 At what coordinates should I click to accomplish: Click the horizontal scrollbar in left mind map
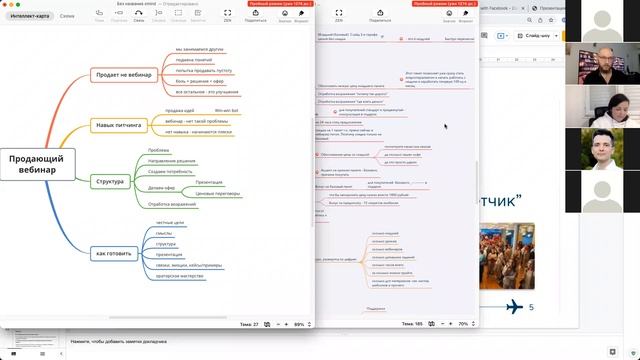click(167, 317)
